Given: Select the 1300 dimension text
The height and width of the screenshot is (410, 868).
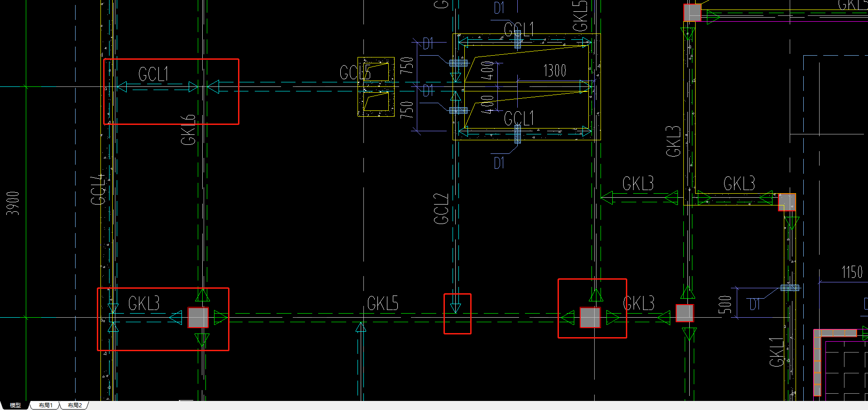Looking at the screenshot, I should [555, 71].
